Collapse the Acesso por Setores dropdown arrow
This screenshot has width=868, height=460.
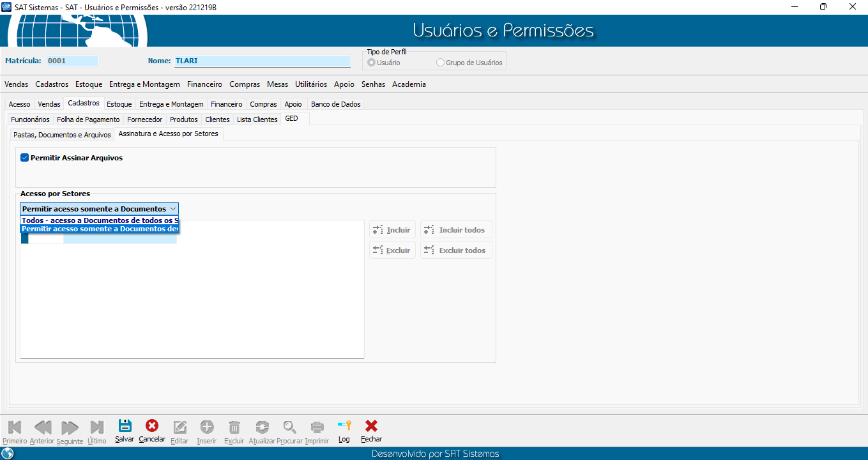[x=173, y=209]
